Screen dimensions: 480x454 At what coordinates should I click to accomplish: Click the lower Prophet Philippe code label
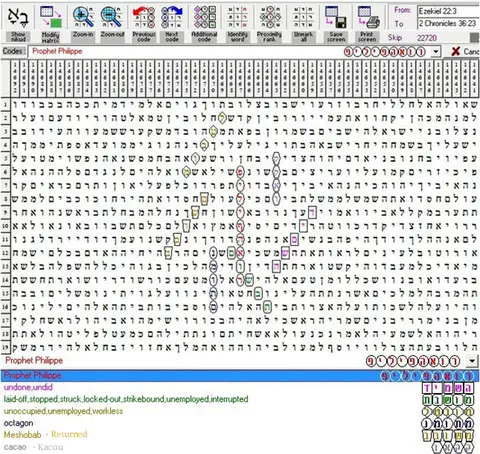tap(34, 360)
